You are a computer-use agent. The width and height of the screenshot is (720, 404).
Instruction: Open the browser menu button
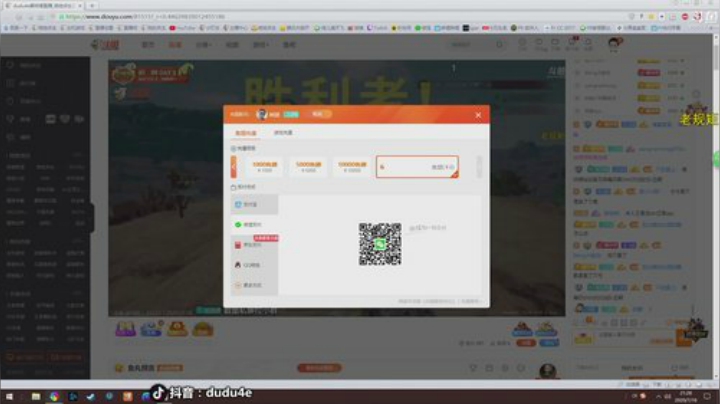coord(711,17)
